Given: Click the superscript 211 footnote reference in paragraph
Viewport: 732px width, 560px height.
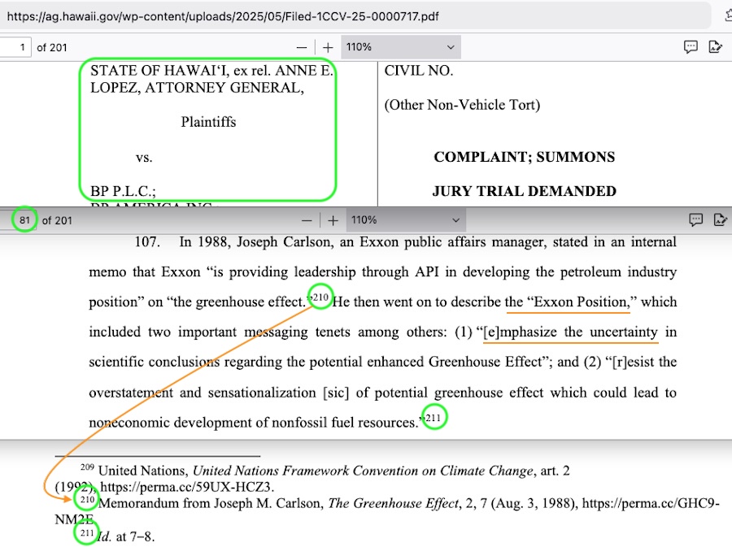Looking at the screenshot, I should (x=434, y=418).
